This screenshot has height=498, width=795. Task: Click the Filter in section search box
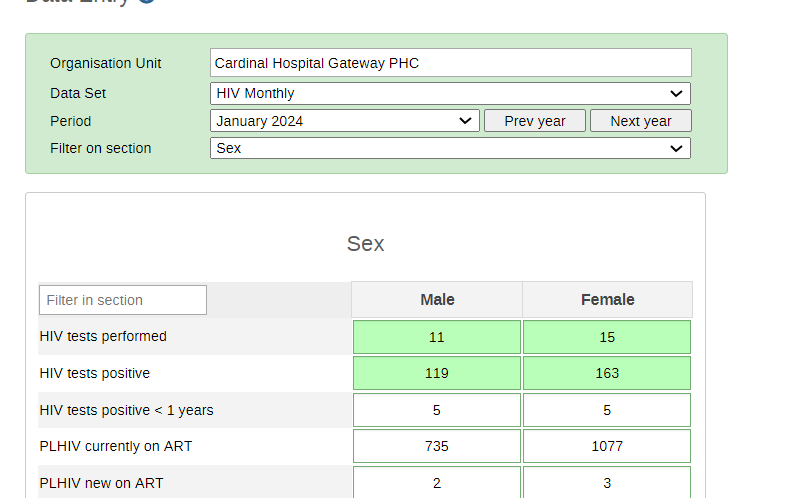point(123,300)
